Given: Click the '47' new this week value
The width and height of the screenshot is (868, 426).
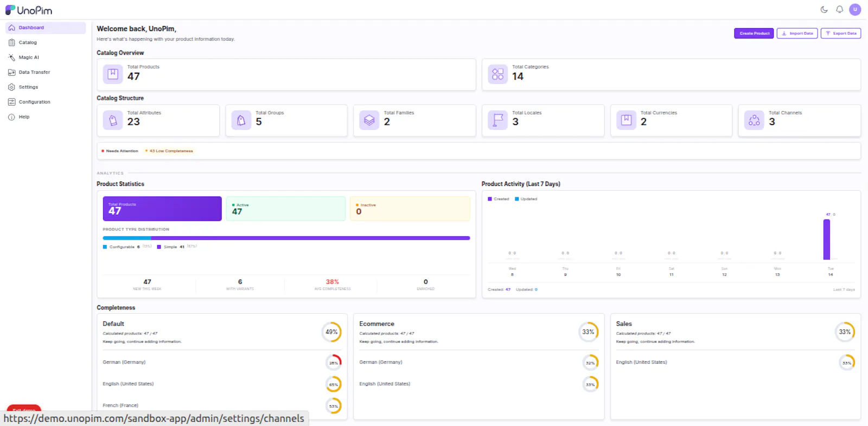Looking at the screenshot, I should pyautogui.click(x=148, y=282).
